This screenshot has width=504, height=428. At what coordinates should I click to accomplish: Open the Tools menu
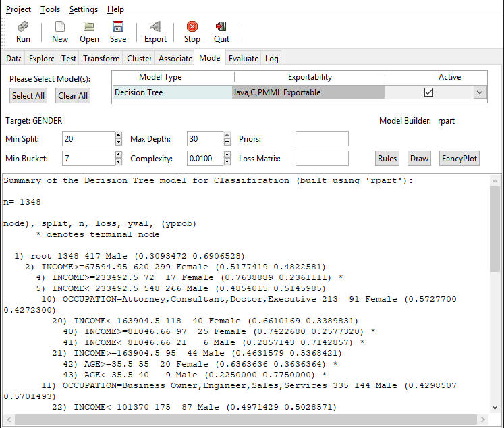[50, 9]
